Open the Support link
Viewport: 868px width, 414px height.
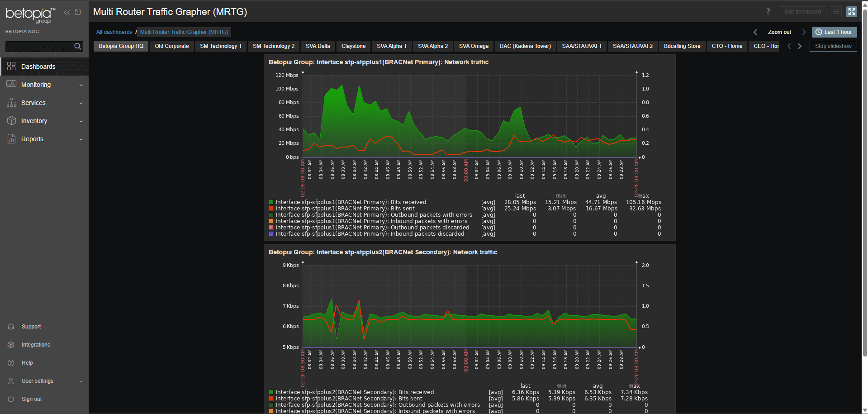click(31, 327)
